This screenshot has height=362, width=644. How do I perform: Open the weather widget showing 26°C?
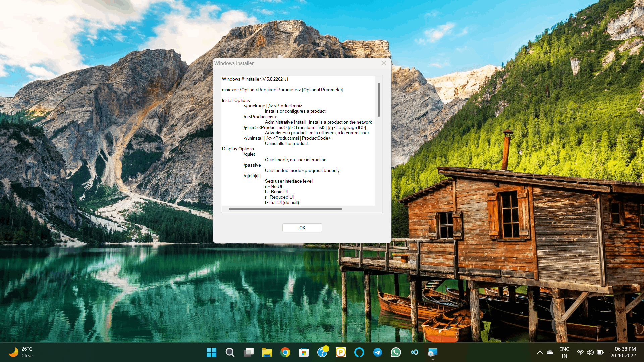click(21, 352)
